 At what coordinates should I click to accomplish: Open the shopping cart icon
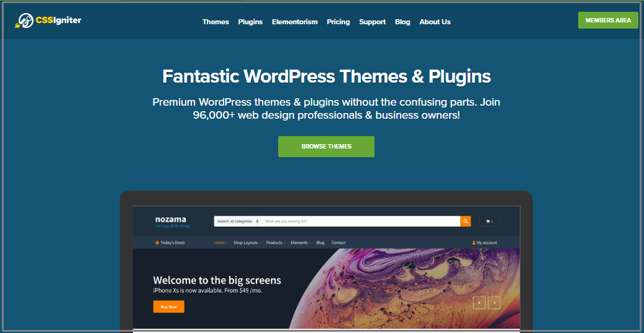(489, 221)
